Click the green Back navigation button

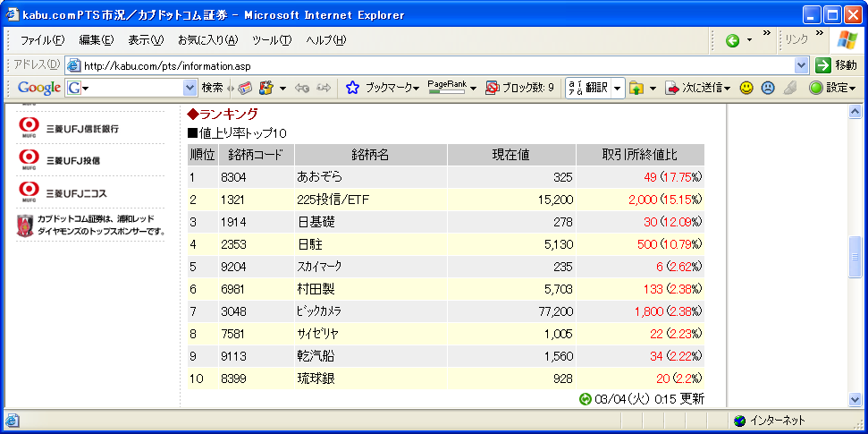tap(732, 40)
